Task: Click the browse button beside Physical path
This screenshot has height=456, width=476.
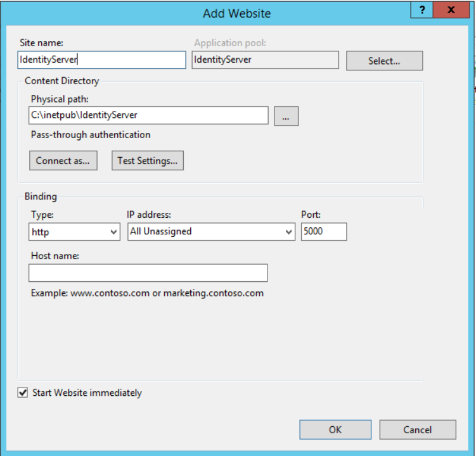Action: (286, 116)
